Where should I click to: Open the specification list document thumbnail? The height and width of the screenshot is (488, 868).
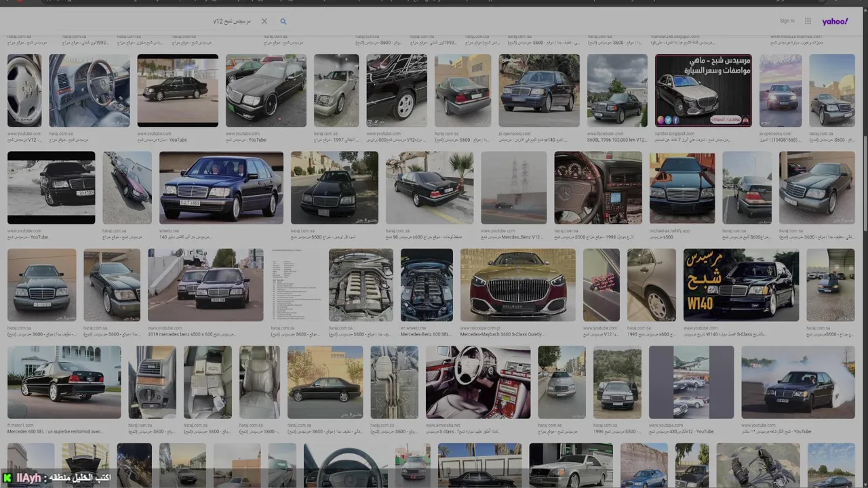tap(296, 285)
